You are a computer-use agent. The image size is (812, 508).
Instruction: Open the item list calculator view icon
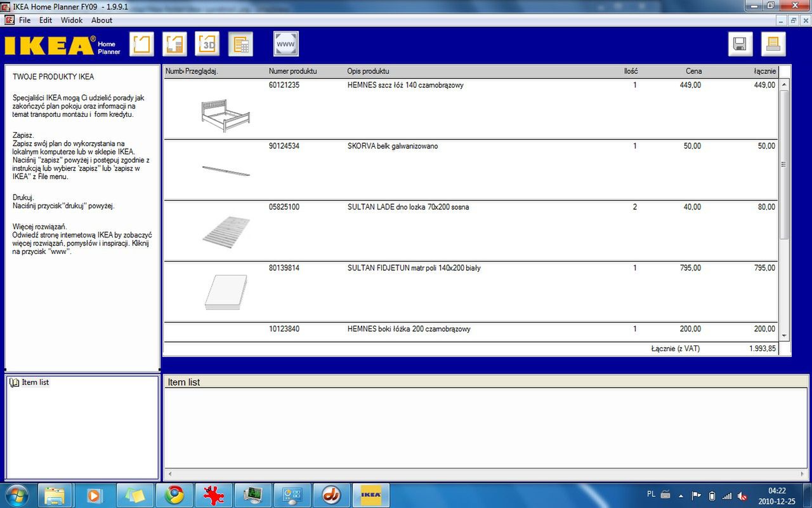tap(241, 44)
